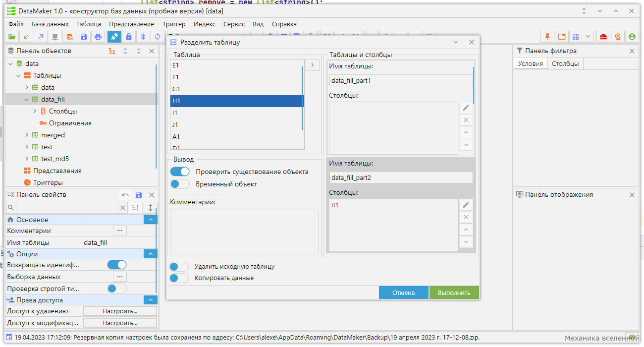Collapse the Опции properties section

tap(151, 254)
